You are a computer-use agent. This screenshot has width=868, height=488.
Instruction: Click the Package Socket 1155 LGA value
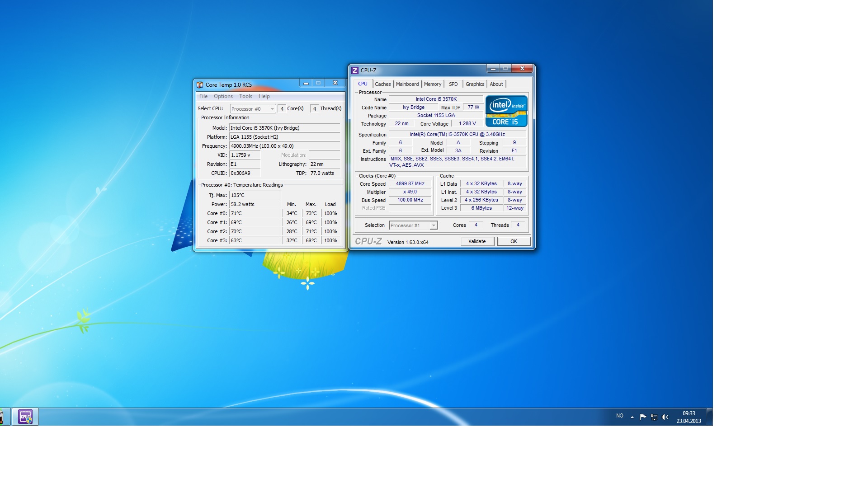click(x=436, y=116)
